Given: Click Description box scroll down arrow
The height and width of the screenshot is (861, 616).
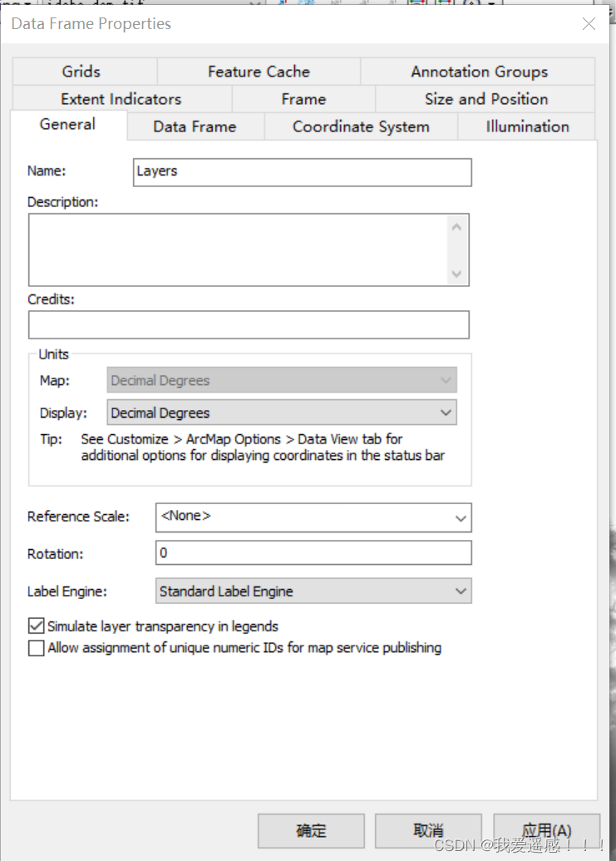Looking at the screenshot, I should tap(456, 274).
